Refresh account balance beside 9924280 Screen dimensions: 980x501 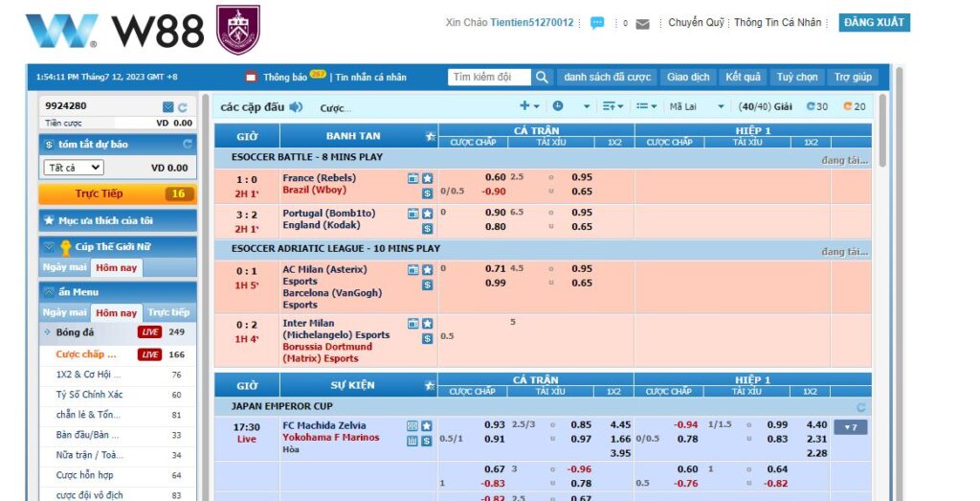[x=183, y=107]
